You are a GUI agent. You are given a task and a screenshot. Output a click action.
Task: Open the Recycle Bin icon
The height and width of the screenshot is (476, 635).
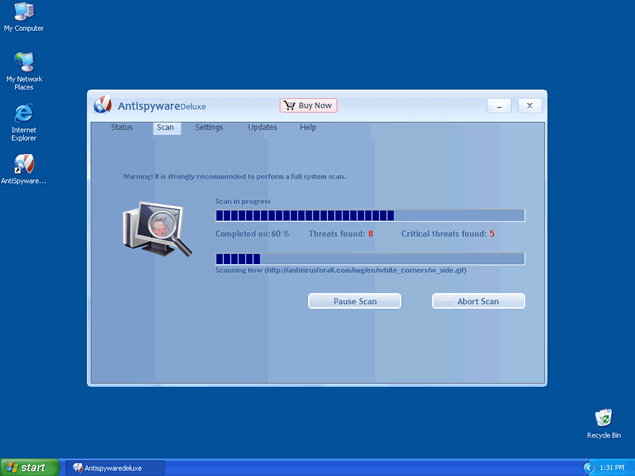(603, 418)
